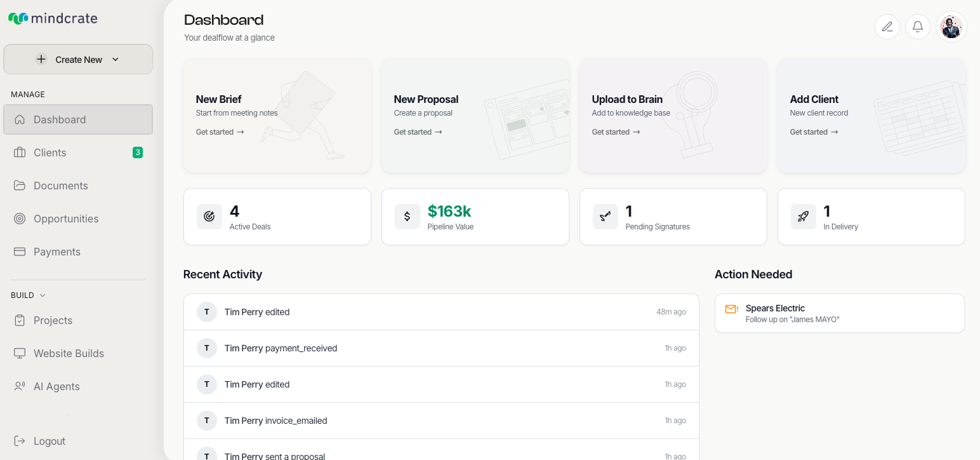Click the Dashboard home icon

point(20,119)
